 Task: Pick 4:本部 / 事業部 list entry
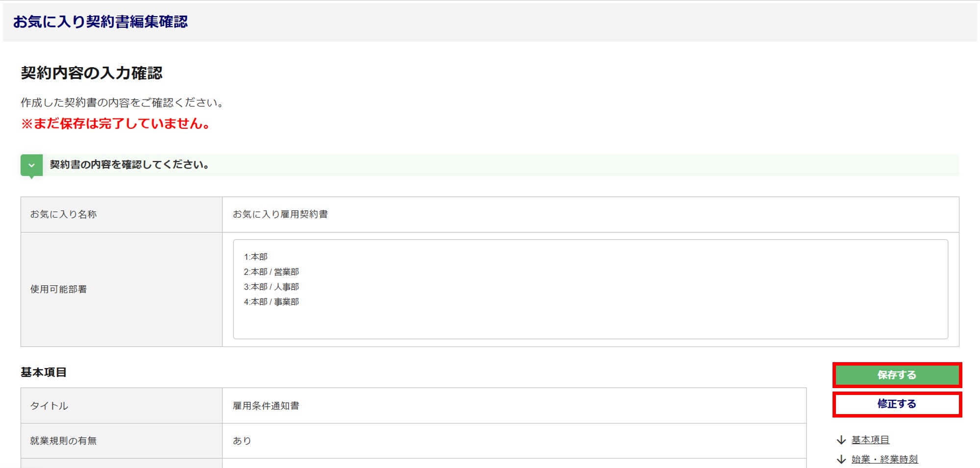(271, 302)
